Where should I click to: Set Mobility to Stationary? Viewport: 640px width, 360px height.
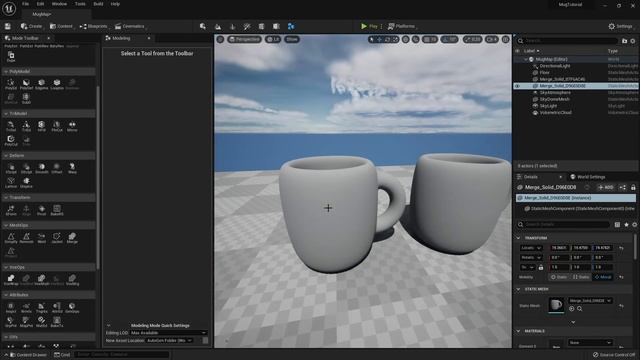tap(580, 277)
